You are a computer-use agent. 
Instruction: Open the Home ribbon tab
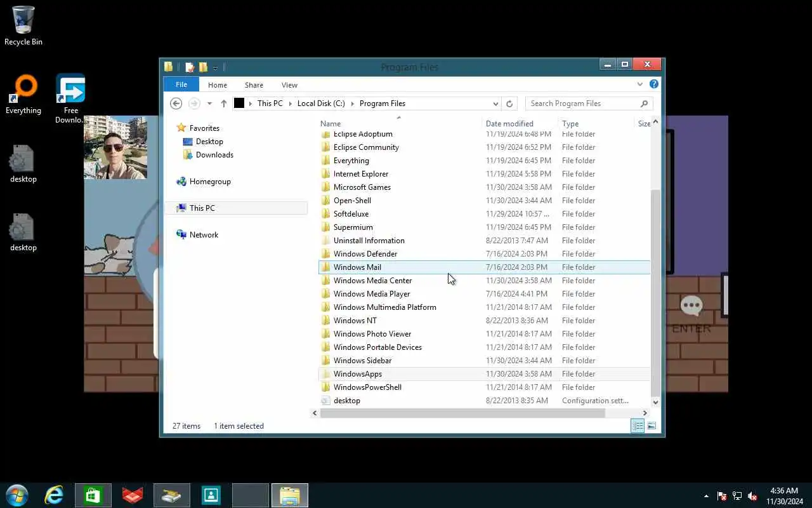click(218, 84)
